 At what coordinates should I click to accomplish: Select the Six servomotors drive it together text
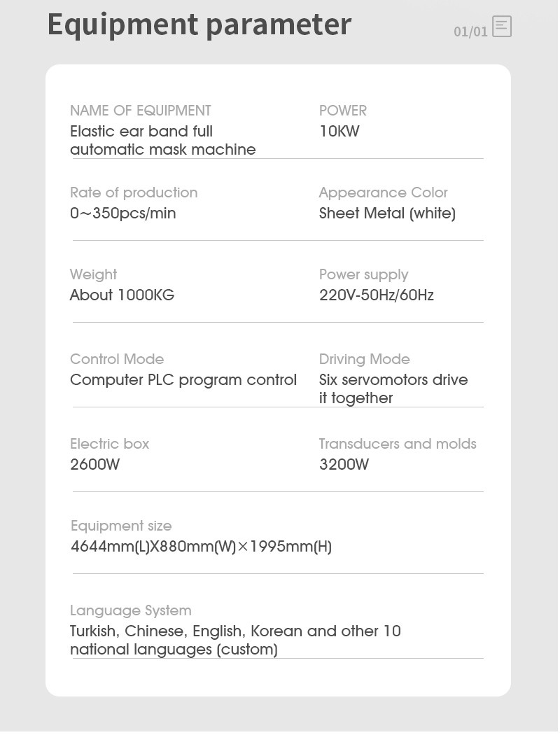pos(393,388)
